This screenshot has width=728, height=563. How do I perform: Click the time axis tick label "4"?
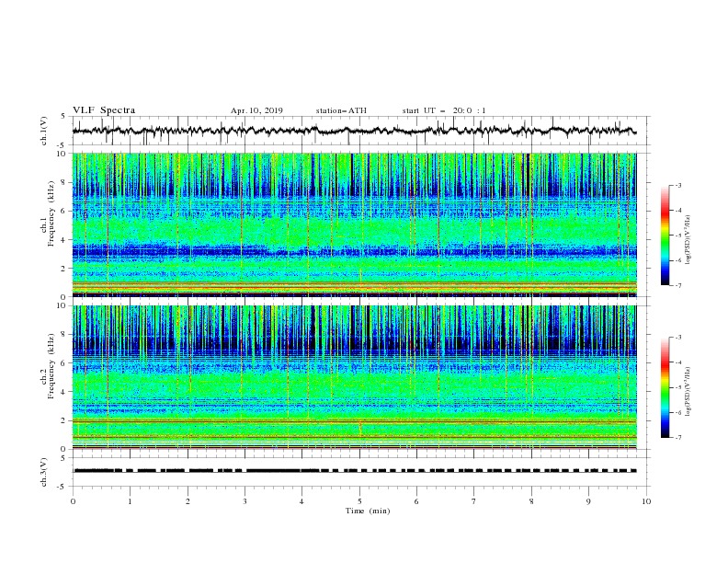pos(301,501)
